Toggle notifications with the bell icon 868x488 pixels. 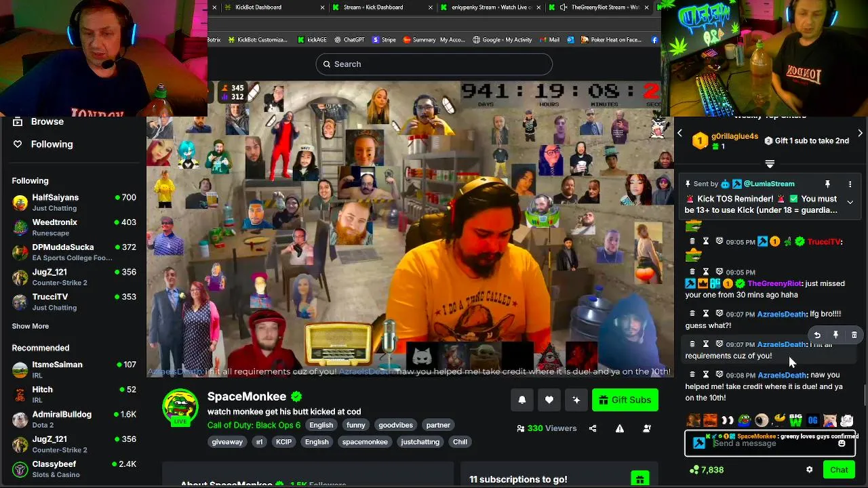522,400
